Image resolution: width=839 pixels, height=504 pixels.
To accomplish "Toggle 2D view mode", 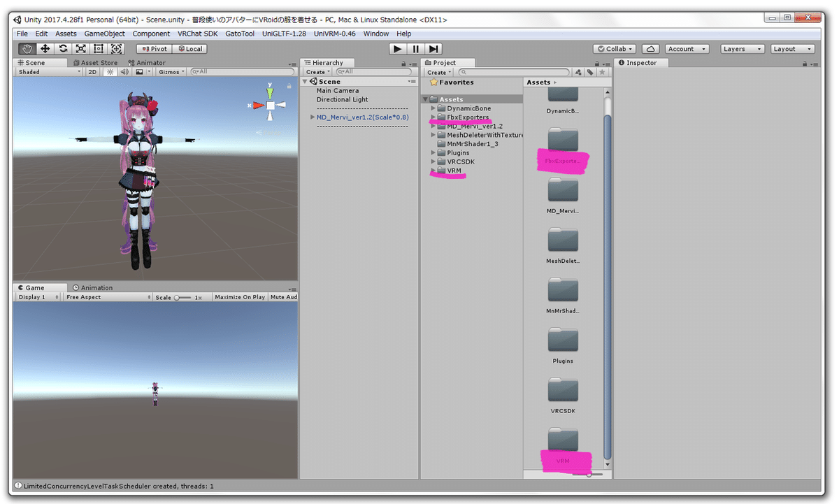I will coord(92,71).
